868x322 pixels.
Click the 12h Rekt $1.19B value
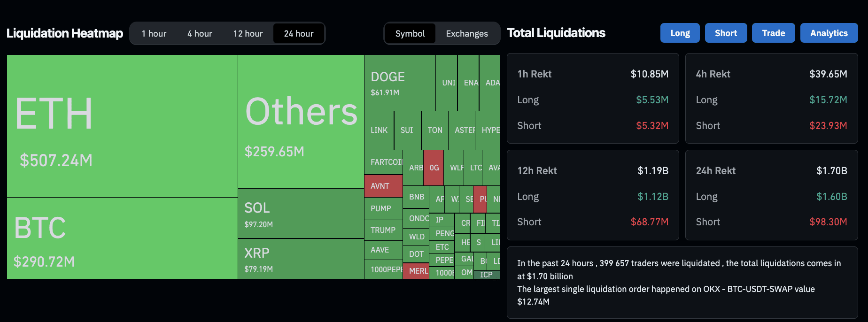click(x=653, y=171)
